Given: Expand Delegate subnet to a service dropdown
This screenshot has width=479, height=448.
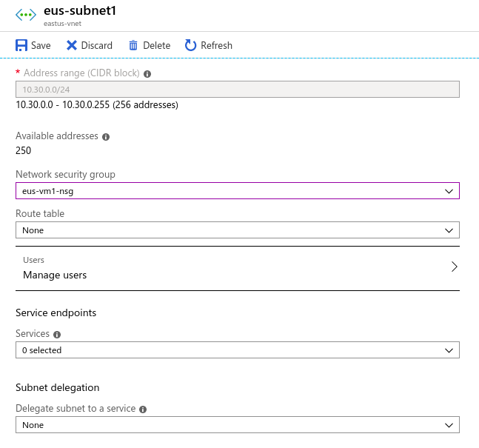Looking at the screenshot, I should (238, 425).
